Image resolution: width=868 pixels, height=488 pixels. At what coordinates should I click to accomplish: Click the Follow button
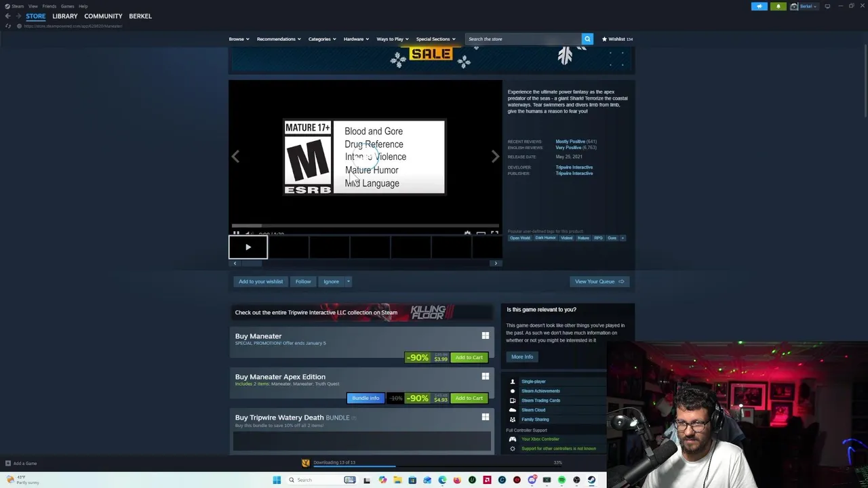pos(303,281)
